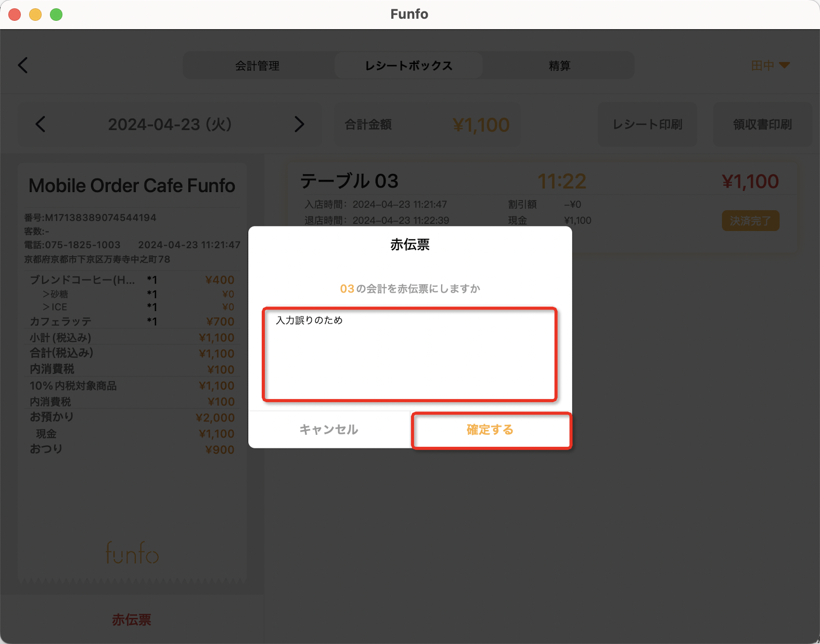
Task: Open the 田中 user dropdown
Action: [771, 66]
